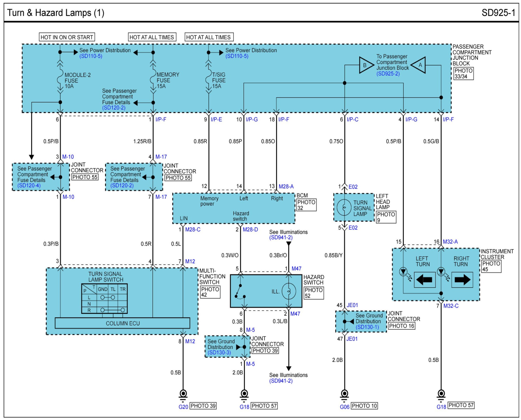Image resolution: width=521 pixels, height=420 pixels.
Task: Click the PHOTO 52 hazard switch box
Action: click(x=313, y=293)
